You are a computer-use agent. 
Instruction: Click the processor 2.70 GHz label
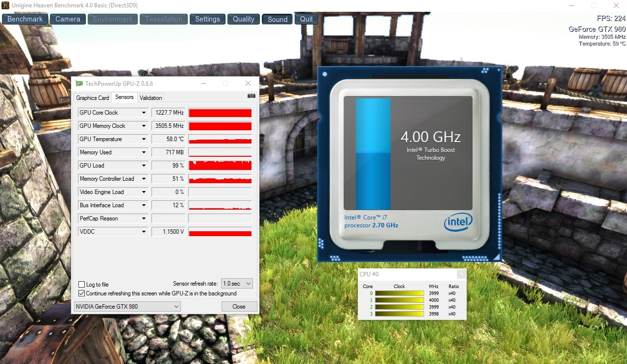(371, 225)
